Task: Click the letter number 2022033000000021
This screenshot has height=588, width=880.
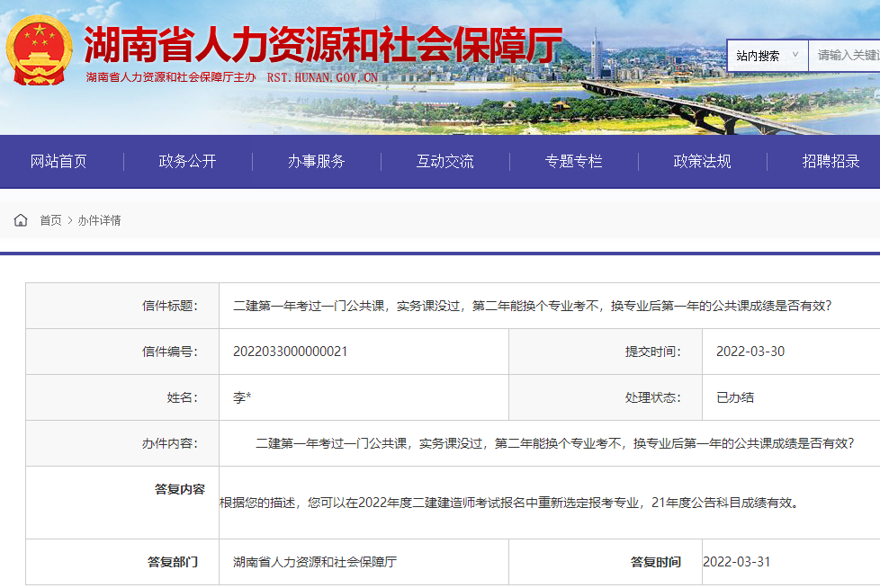Action: click(x=290, y=352)
